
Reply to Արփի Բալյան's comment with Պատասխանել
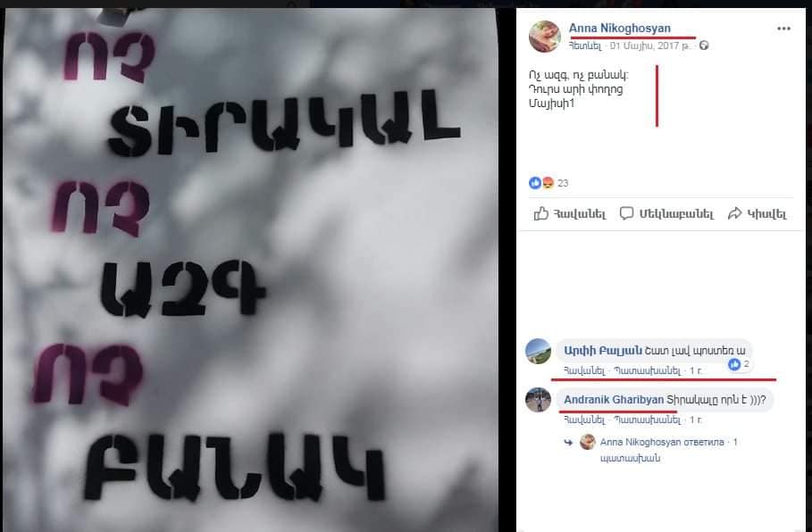coord(647,370)
